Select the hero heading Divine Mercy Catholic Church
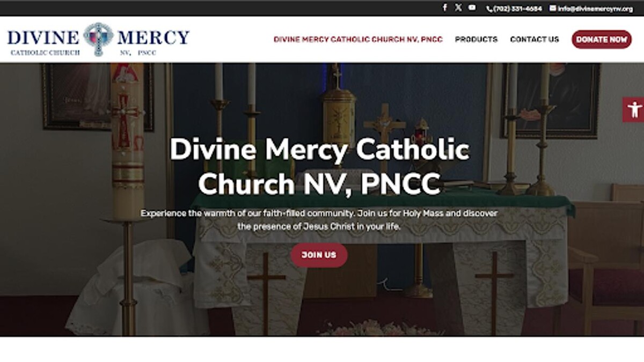The width and height of the screenshot is (644, 362). pyautogui.click(x=320, y=167)
